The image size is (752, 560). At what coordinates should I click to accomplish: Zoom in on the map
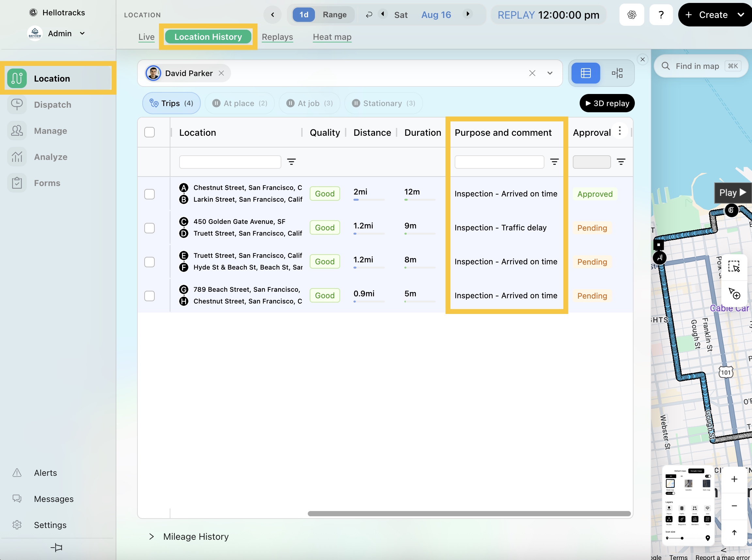coord(734,479)
